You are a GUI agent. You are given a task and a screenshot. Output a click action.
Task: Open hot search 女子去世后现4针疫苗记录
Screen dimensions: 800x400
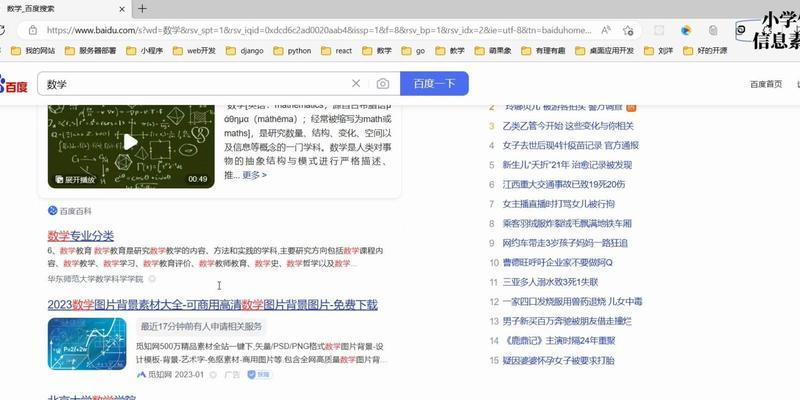[x=570, y=145]
